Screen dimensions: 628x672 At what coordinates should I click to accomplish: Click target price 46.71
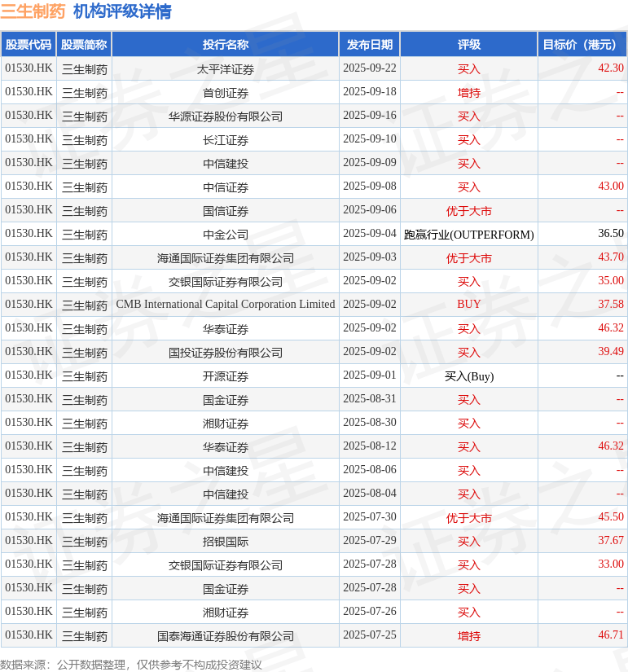[x=611, y=635]
